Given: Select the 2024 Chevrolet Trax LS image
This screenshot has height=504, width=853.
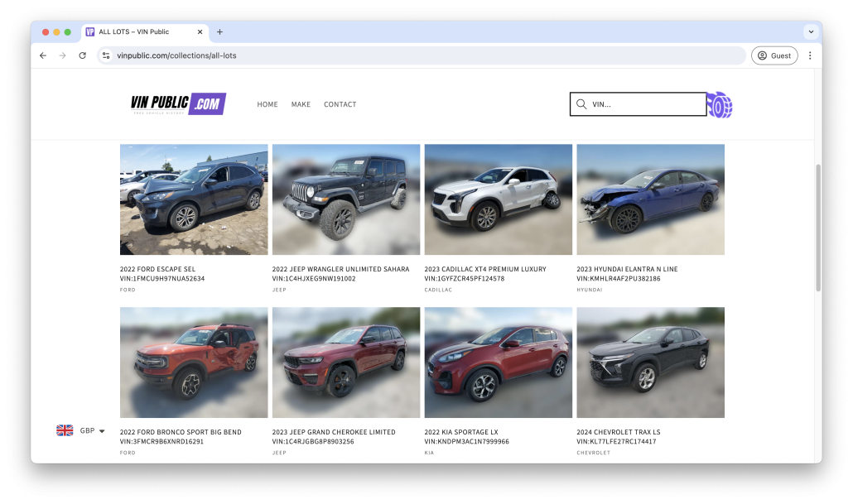Looking at the screenshot, I should click(650, 362).
